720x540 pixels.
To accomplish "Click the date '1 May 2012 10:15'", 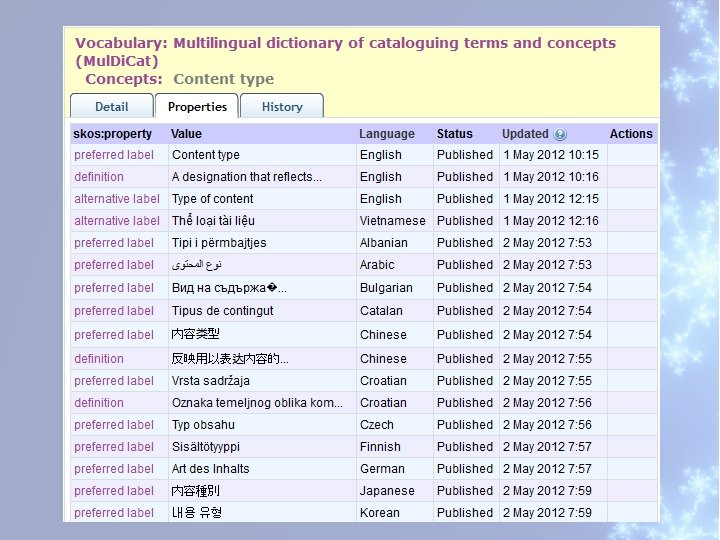I will click(551, 155).
